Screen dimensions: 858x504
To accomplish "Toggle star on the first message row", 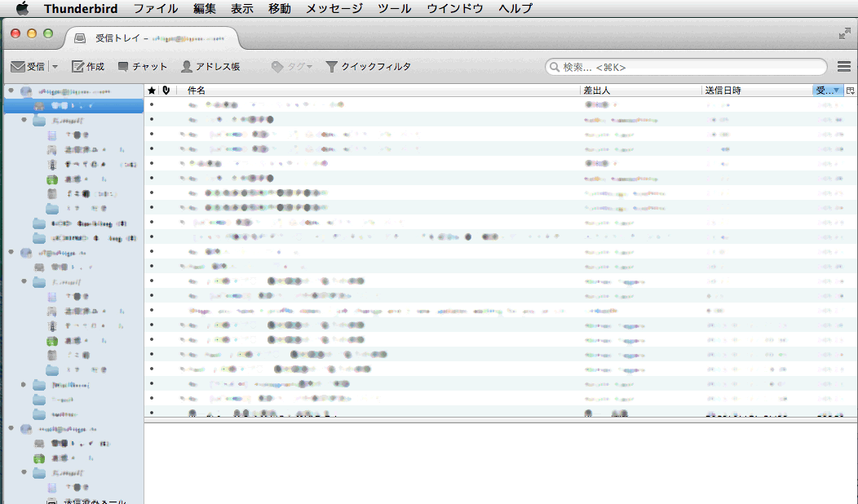I will [152, 105].
